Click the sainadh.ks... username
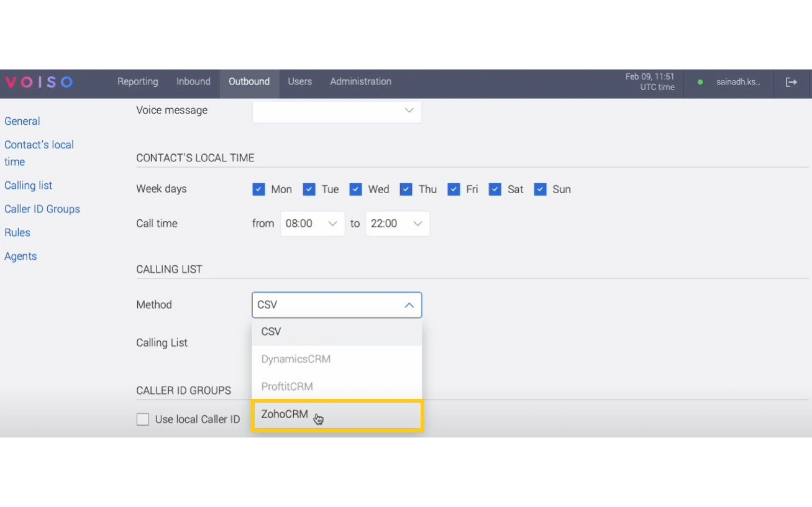 coord(738,82)
